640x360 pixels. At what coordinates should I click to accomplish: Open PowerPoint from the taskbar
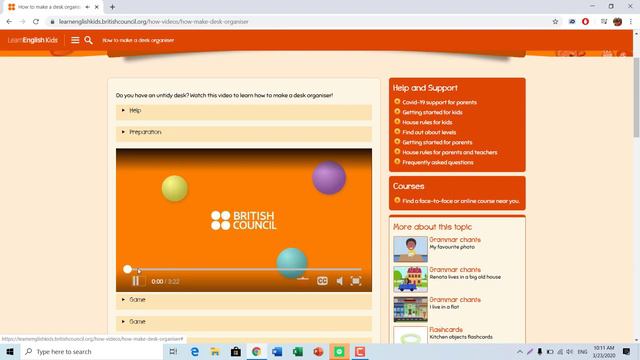point(318,351)
